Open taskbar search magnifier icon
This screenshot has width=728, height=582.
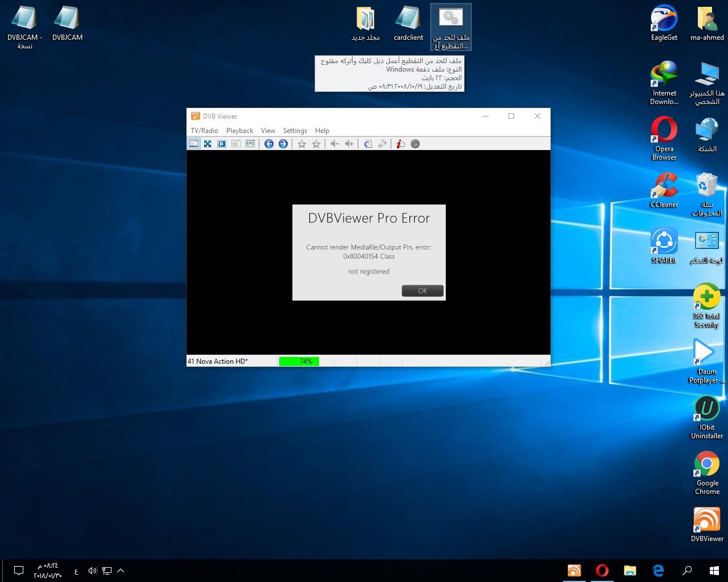687,571
